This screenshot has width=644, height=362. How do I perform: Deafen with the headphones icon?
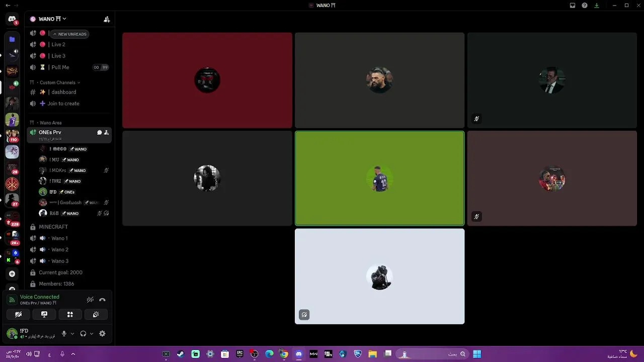(83, 333)
